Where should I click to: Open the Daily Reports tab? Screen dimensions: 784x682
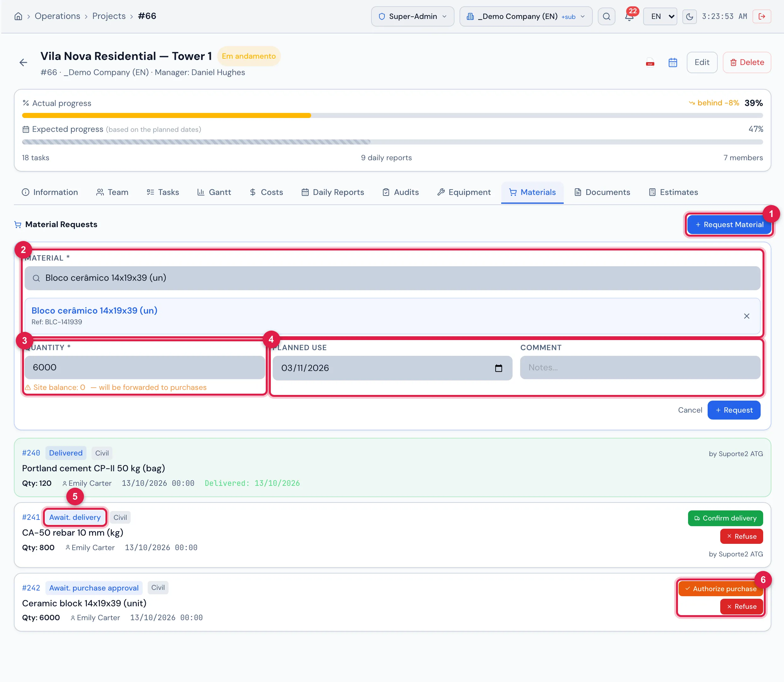pyautogui.click(x=332, y=192)
